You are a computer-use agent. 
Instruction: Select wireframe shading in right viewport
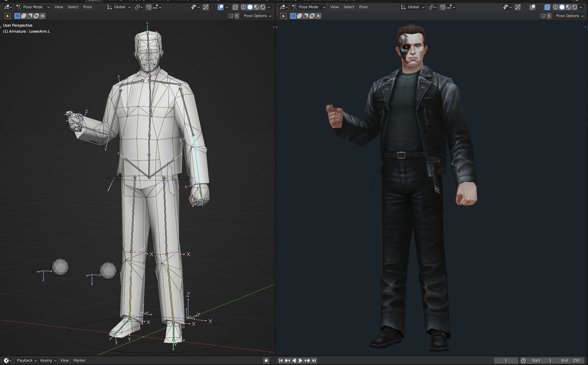[x=556, y=7]
